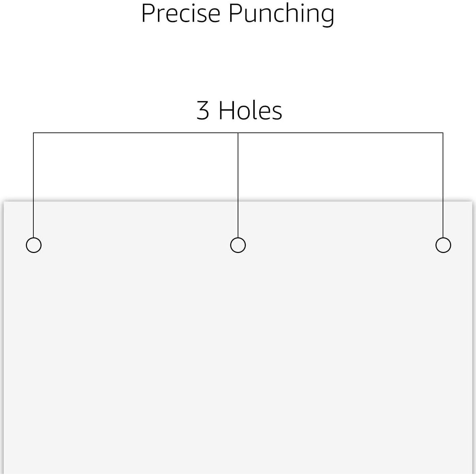476x476 pixels.
Task: Click the left vertical callout line
Action: 33,184
